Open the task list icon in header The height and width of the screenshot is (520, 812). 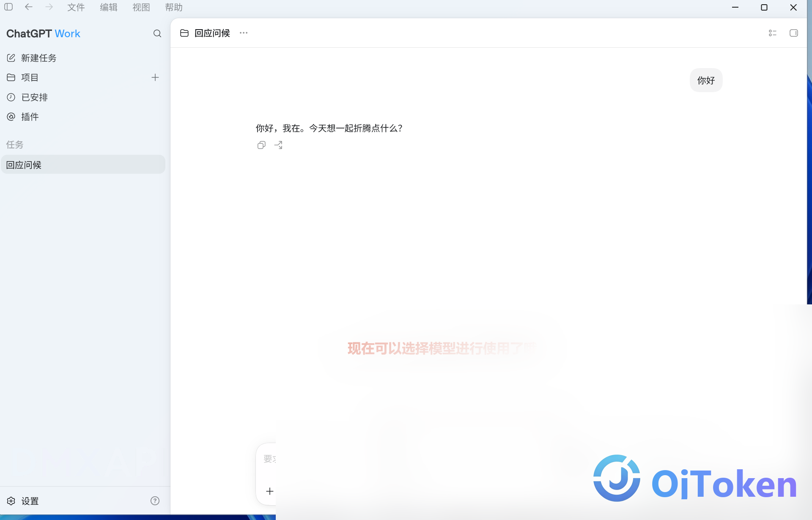(x=773, y=33)
